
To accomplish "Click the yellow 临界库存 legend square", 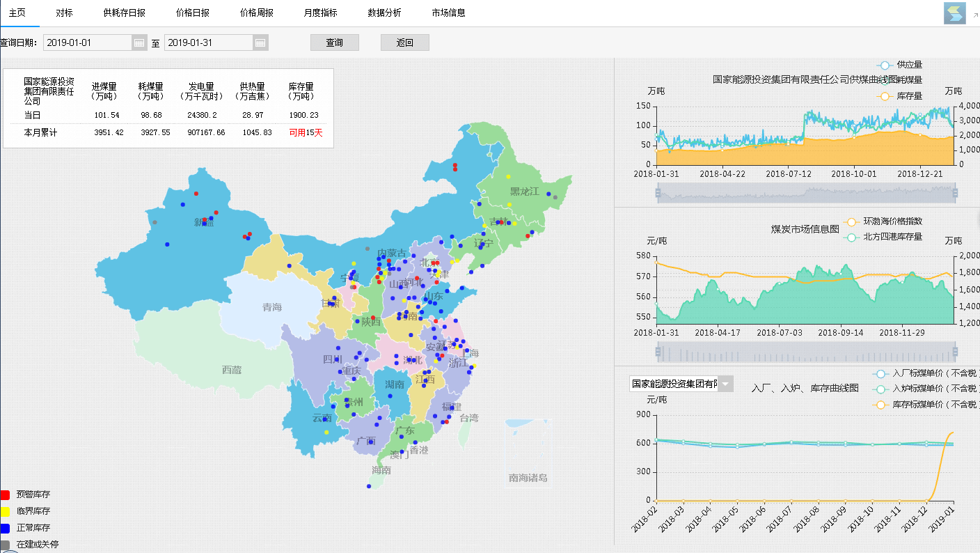I will [6, 511].
